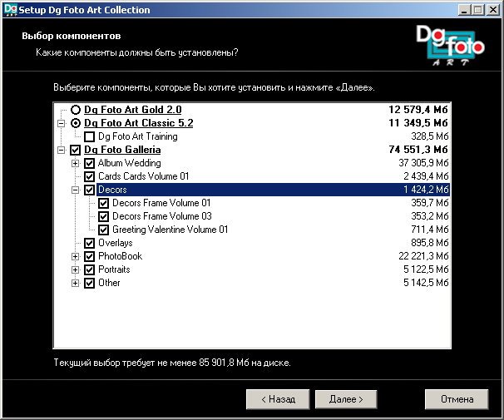
Task: Click the 37 305,9 Мб size value
Action: pos(423,163)
